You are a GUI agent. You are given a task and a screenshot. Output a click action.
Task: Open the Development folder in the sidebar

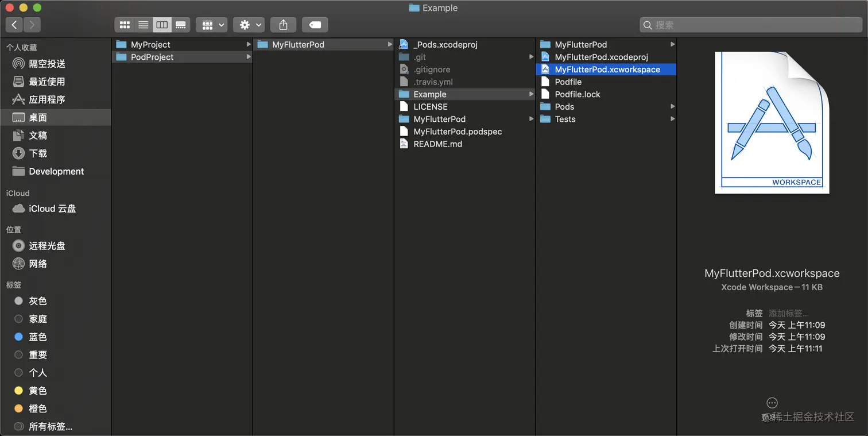56,171
